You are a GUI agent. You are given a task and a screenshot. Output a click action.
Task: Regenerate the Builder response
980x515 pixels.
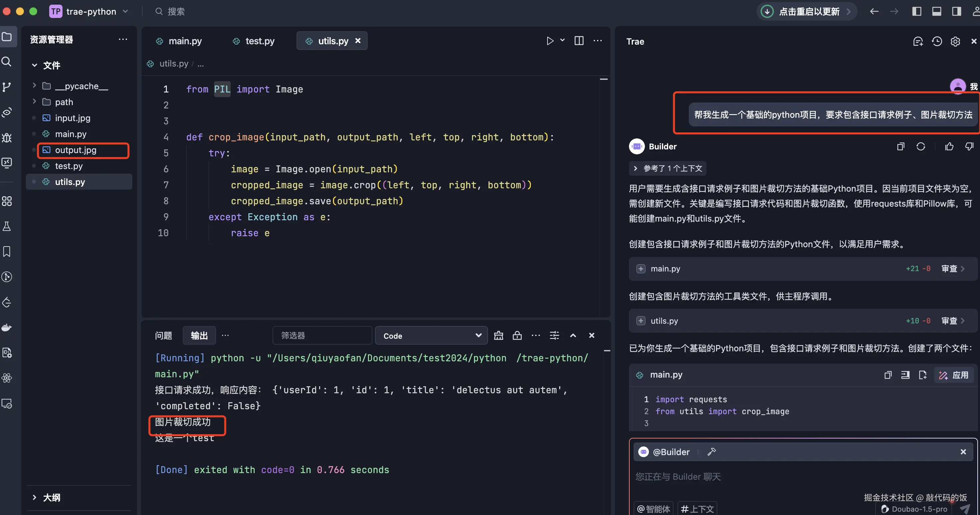tap(920, 146)
